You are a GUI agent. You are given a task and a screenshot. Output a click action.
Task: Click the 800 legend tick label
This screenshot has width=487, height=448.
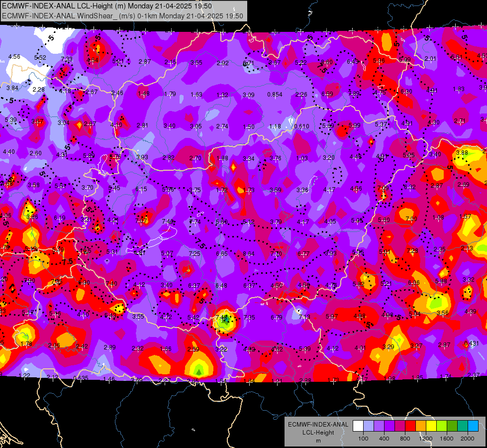(x=405, y=439)
